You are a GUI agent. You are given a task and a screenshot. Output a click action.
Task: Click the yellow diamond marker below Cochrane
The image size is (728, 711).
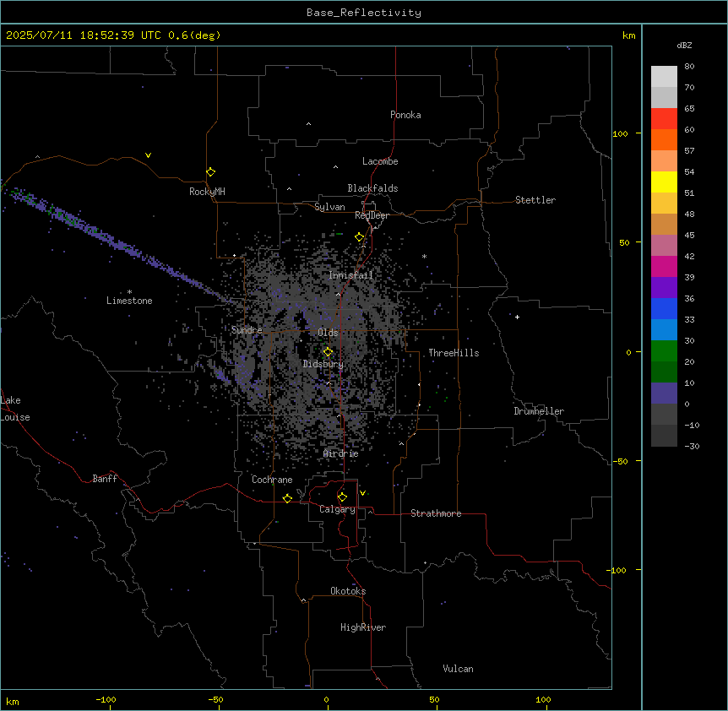[x=287, y=498]
